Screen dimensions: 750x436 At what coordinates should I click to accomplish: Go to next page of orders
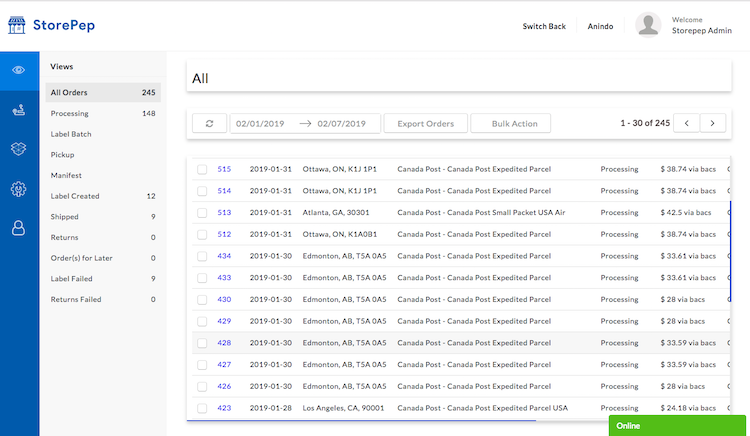point(713,123)
